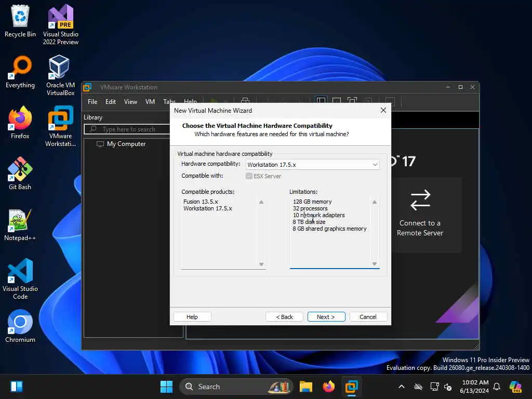The width and height of the screenshot is (532, 399).
Task: Open the Tabs menu
Action: 169,101
